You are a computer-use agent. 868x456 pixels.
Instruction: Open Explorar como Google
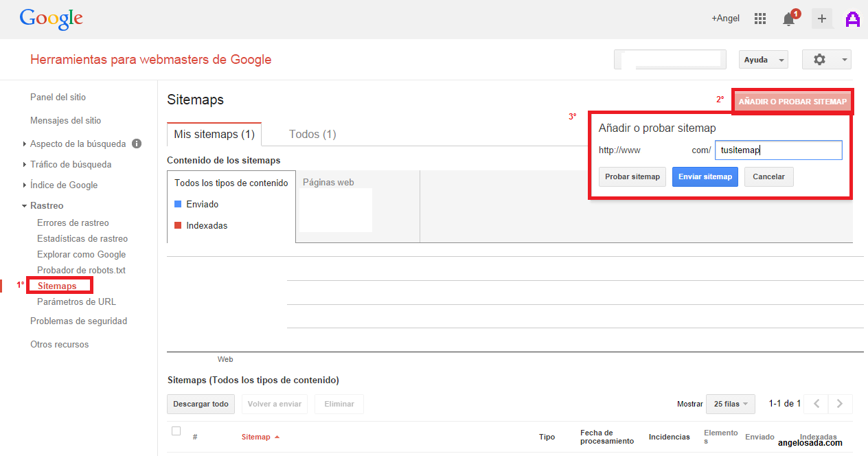(82, 254)
